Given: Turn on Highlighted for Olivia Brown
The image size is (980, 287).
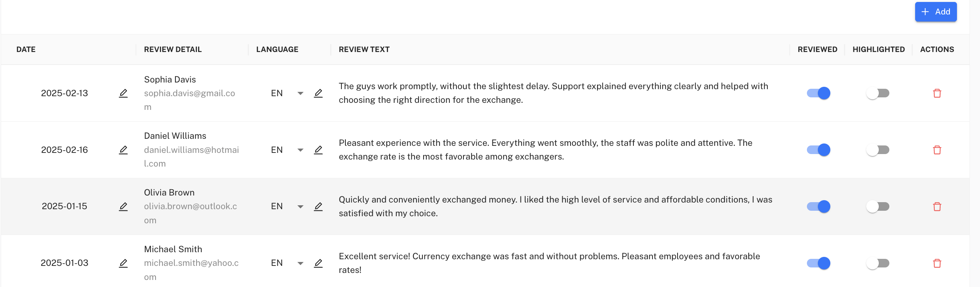Looking at the screenshot, I should click(878, 206).
